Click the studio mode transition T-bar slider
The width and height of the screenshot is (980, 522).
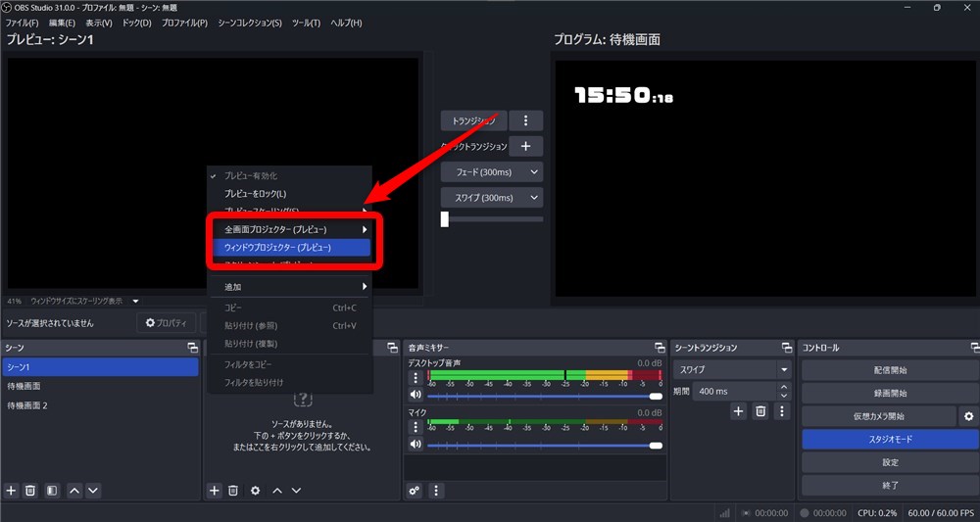[492, 219]
